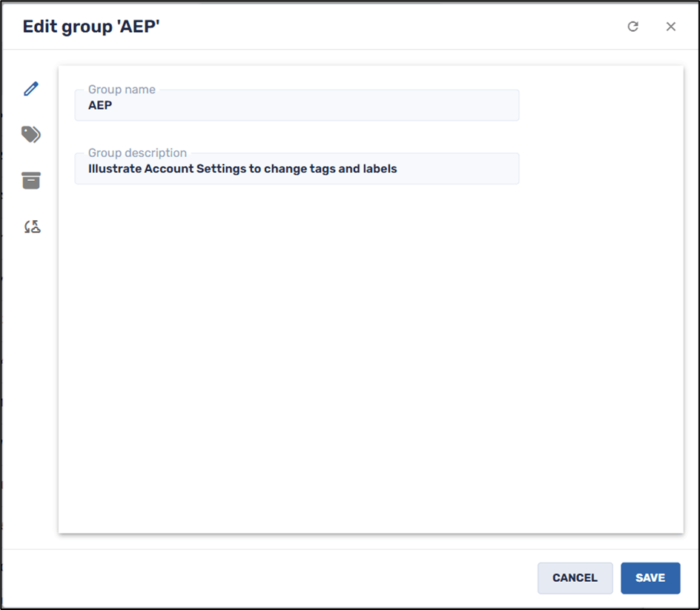Open the archive box tab icon

tap(30, 180)
